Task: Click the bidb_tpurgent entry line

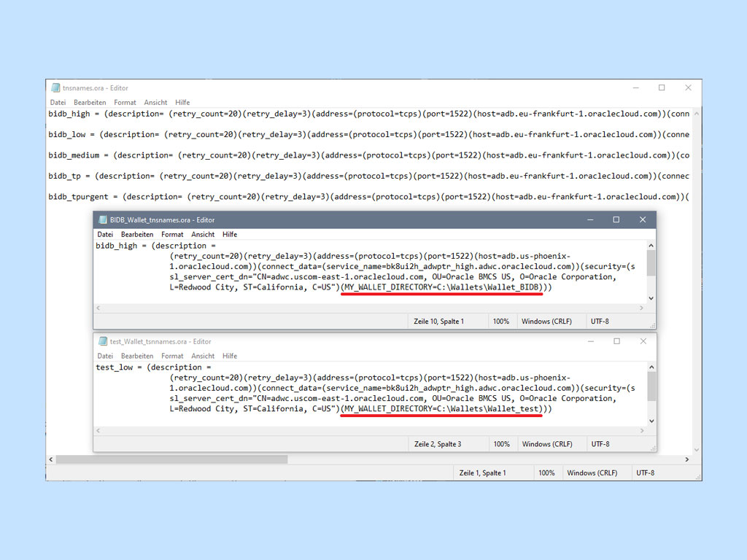Action: [x=368, y=197]
